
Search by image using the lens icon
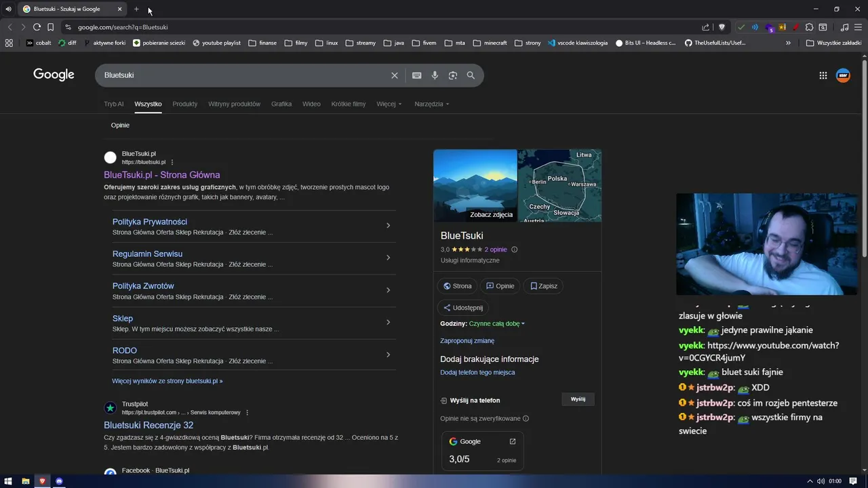pyautogui.click(x=453, y=75)
